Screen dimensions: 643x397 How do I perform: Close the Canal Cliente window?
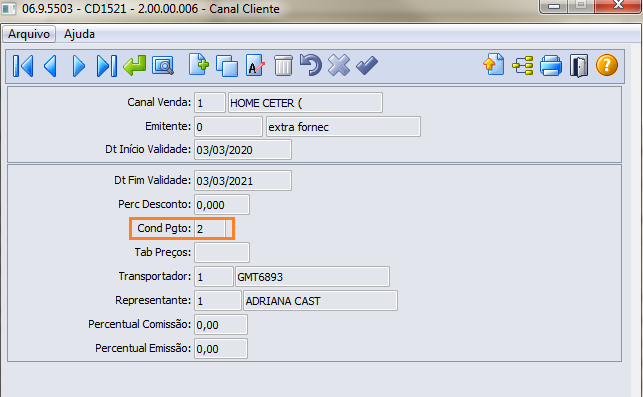point(618,6)
